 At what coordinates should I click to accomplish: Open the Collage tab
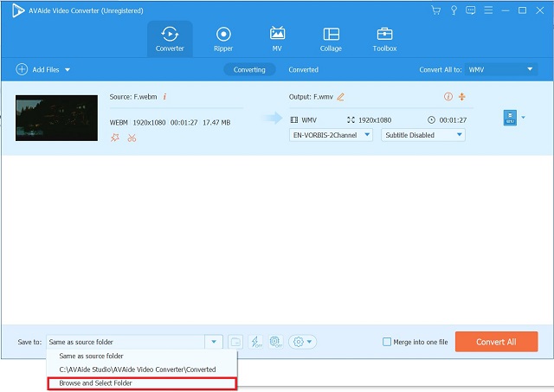(331, 39)
